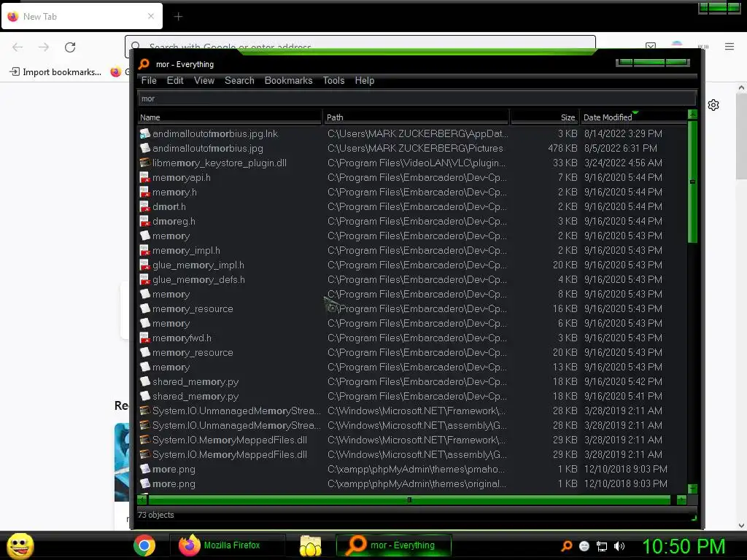Click the volume speaker tray icon
Viewport: 747px width, 560px height.
point(619,546)
